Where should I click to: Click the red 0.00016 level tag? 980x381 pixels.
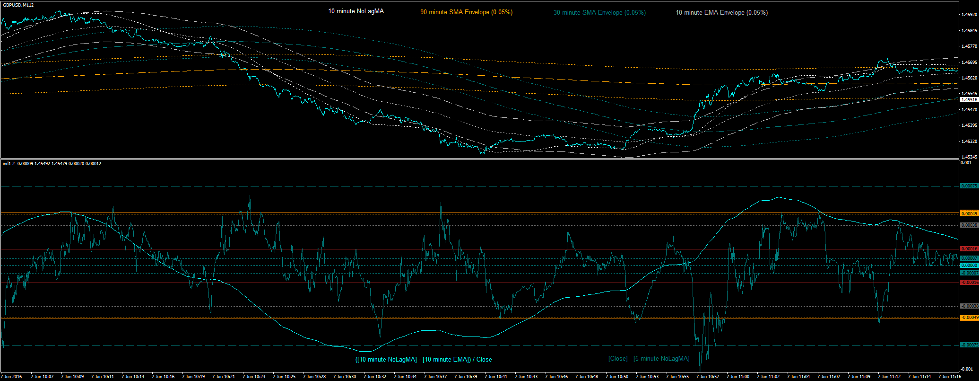point(969,249)
